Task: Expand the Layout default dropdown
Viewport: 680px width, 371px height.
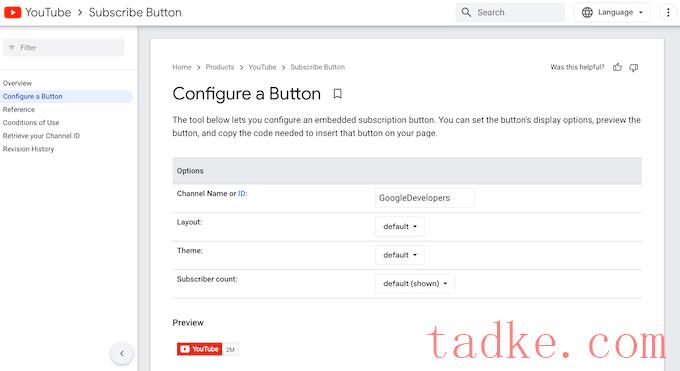Action: 400,227
